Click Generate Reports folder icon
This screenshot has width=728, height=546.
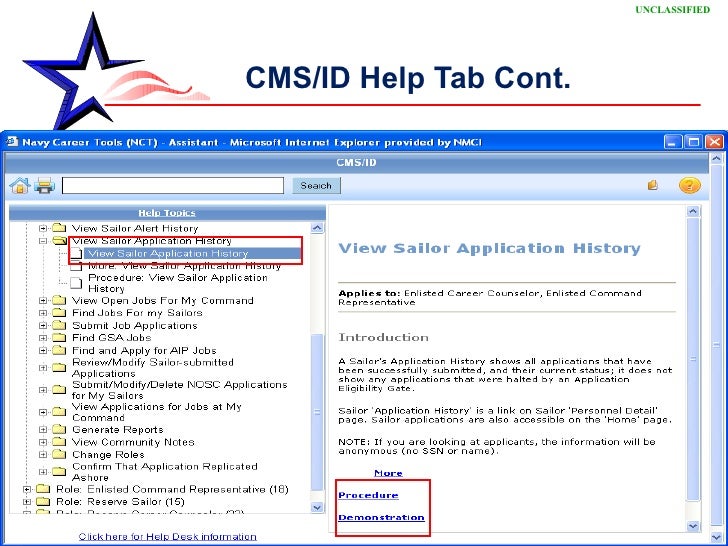[59, 429]
